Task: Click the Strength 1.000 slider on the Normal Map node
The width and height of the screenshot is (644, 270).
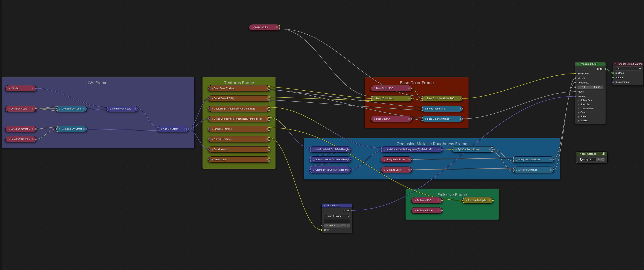Action: point(337,225)
